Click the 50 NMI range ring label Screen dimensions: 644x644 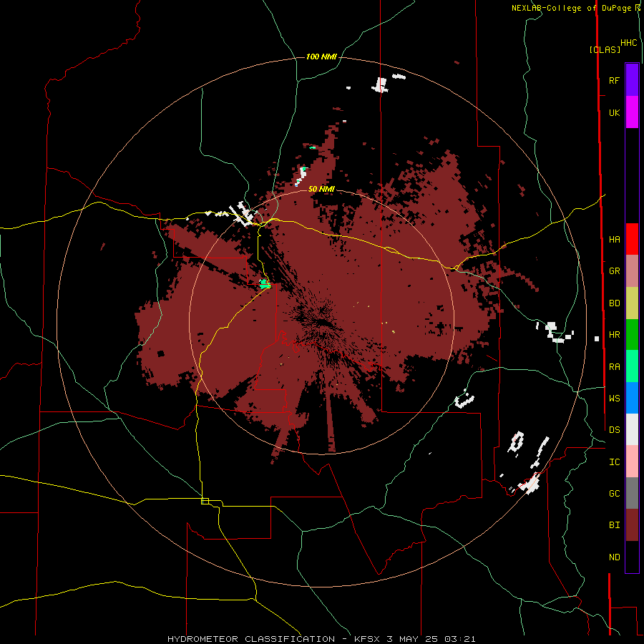point(321,189)
